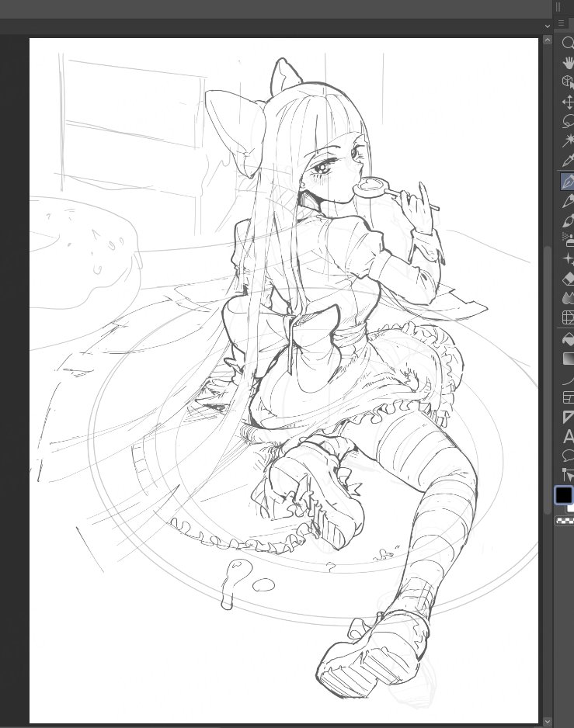Select the Pencil tool
This screenshot has height=728, width=574.
coord(568,202)
